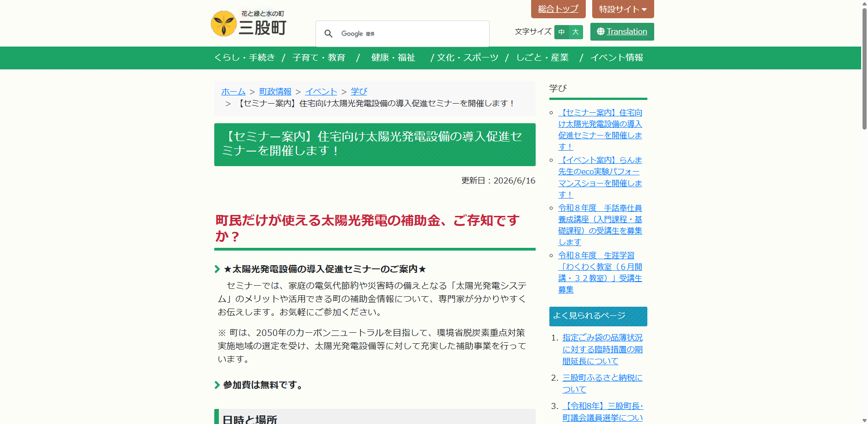This screenshot has width=868, height=424.
Task: Open 【令和8年】三股町長・町議会議員選挙 link
Action: pos(602,412)
